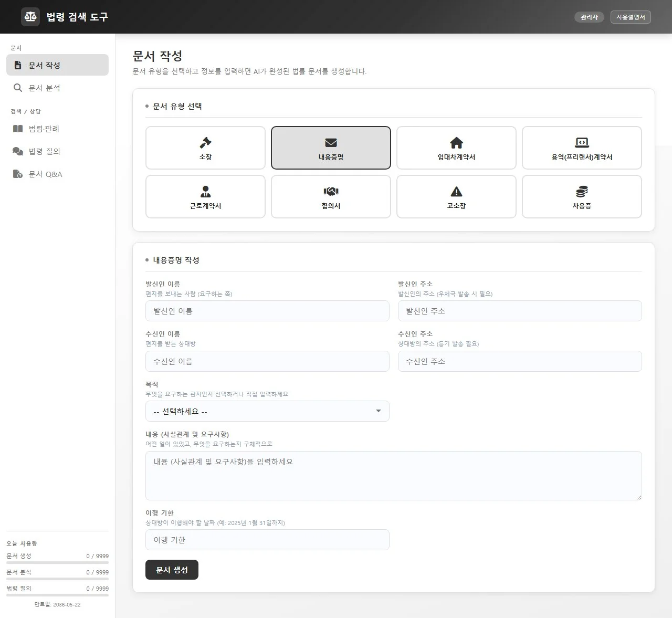
Task: Go to 법령 질의 in sidebar
Action: click(57, 151)
